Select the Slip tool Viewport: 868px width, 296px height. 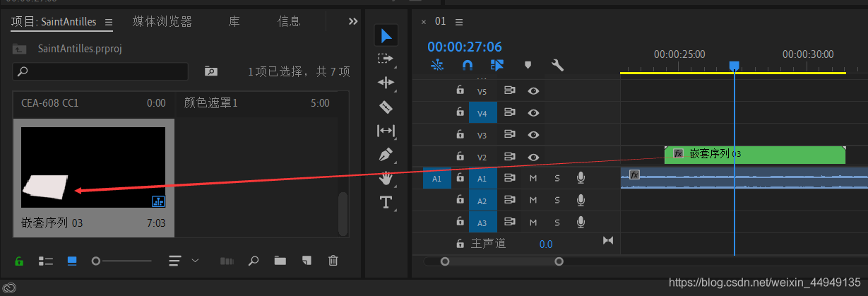(386, 130)
